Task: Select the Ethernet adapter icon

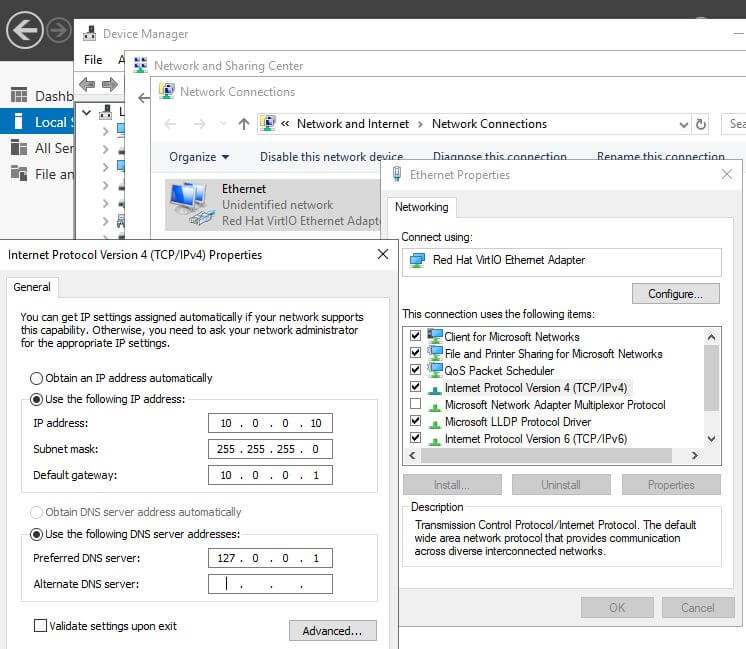Action: point(192,204)
